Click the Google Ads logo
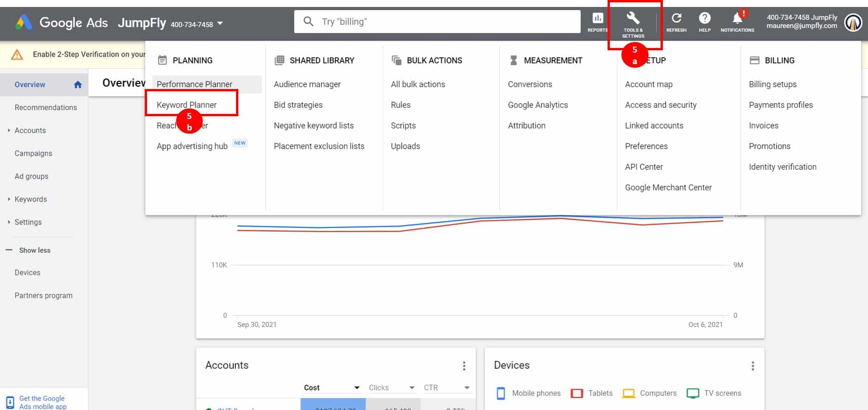 click(x=24, y=22)
